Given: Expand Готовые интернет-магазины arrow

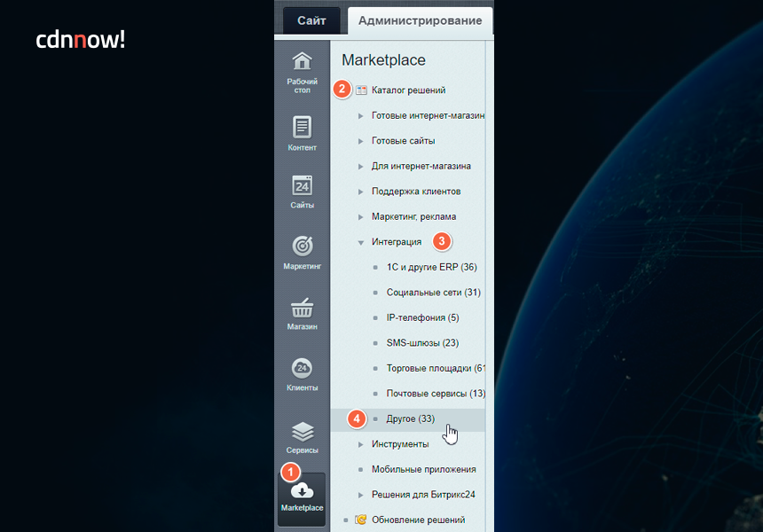Looking at the screenshot, I should click(360, 116).
